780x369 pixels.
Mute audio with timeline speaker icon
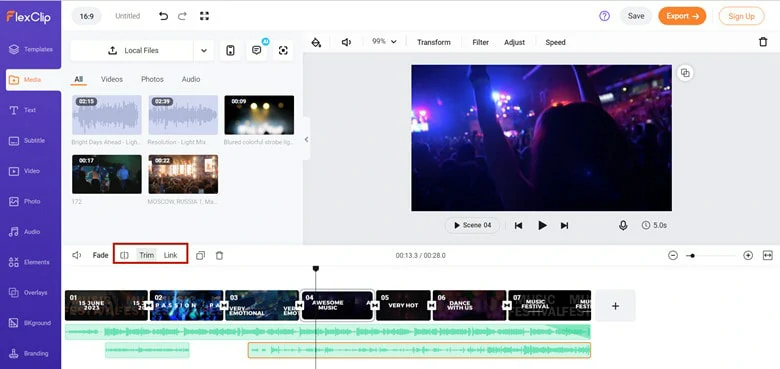click(77, 255)
